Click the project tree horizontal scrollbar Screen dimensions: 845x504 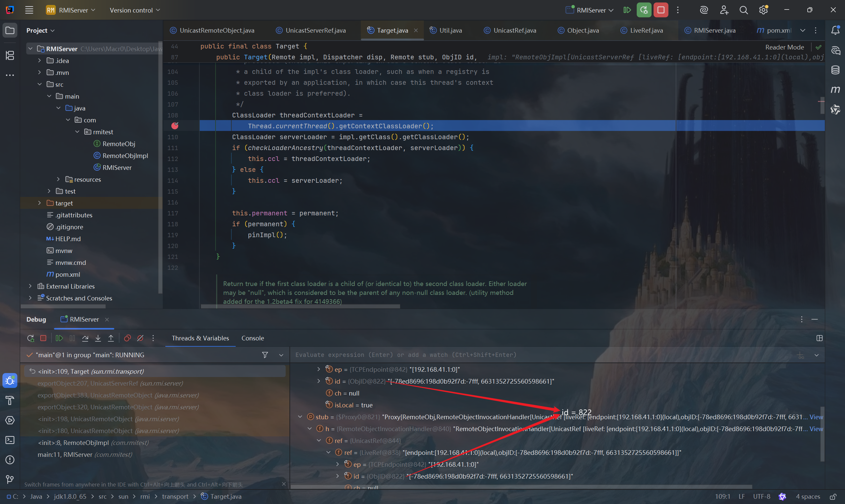pos(63,306)
